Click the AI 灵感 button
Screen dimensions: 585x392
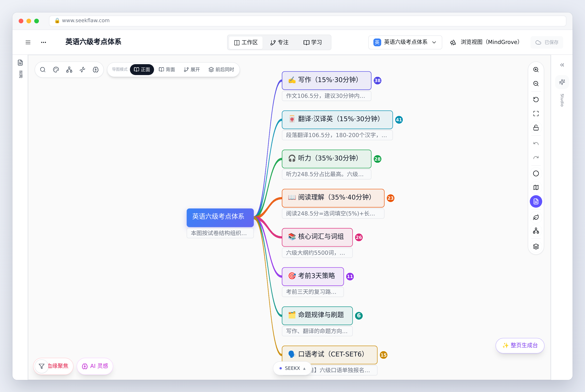pos(95,366)
